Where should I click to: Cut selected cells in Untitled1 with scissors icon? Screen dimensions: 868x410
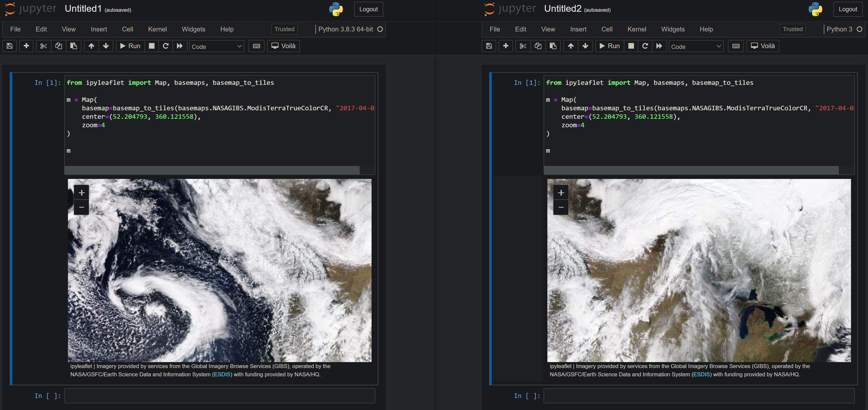coord(43,46)
